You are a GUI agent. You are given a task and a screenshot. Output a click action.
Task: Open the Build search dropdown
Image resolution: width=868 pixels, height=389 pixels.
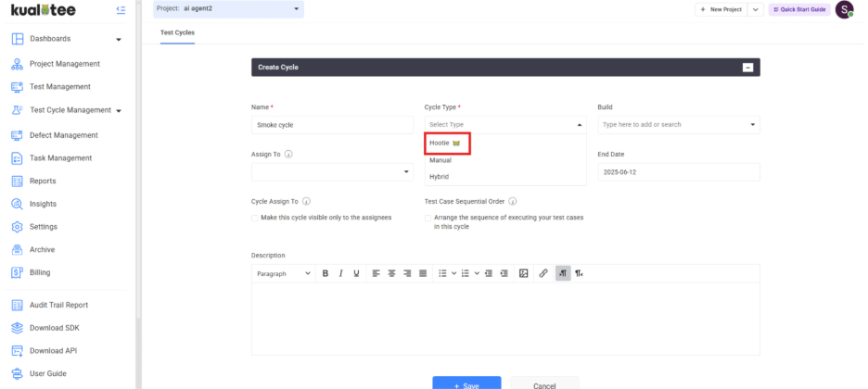coord(679,125)
